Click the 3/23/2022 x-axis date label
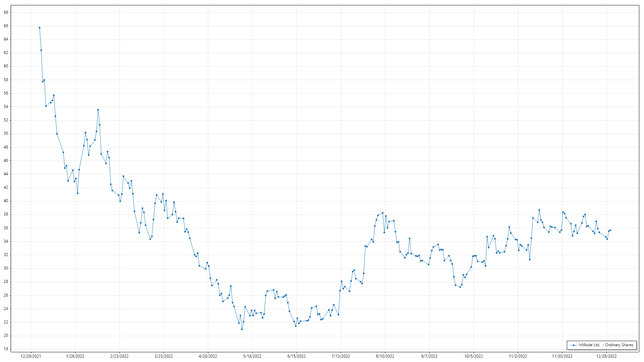The width and height of the screenshot is (644, 362). coord(164,356)
